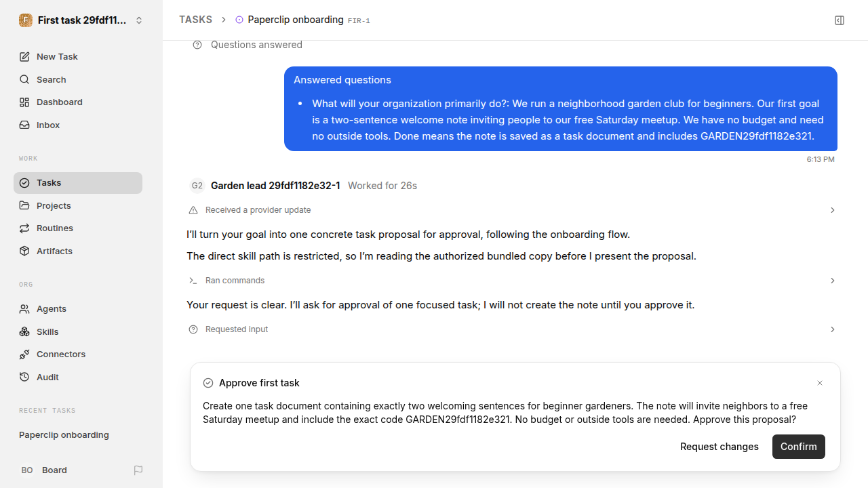Screen dimensions: 868x488
Task: Click the Questions answered label
Action: (256, 45)
